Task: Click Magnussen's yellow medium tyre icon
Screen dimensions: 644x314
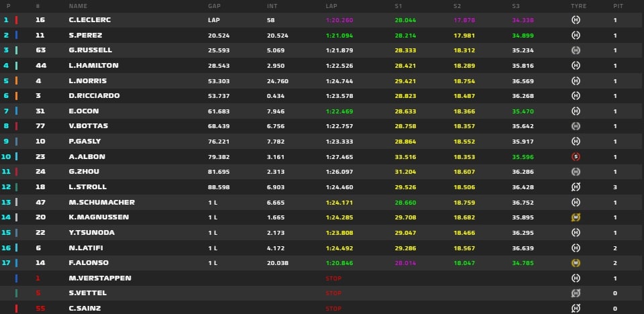Action: (x=576, y=217)
